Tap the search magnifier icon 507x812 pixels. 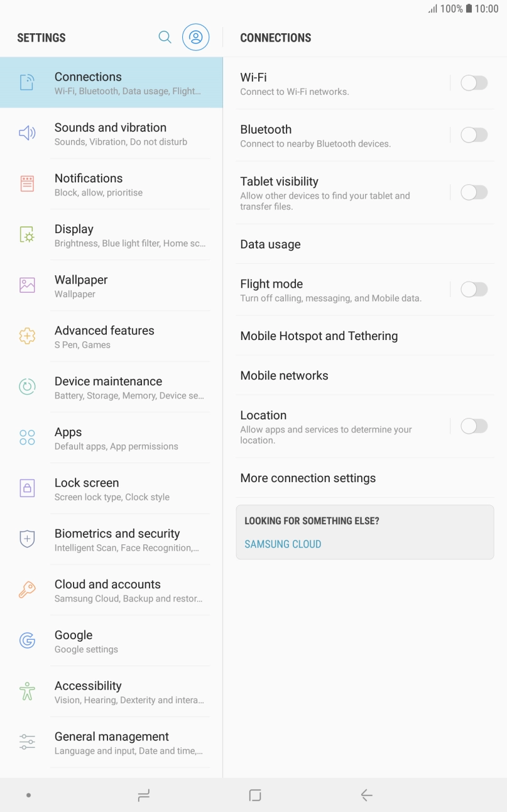pyautogui.click(x=165, y=37)
